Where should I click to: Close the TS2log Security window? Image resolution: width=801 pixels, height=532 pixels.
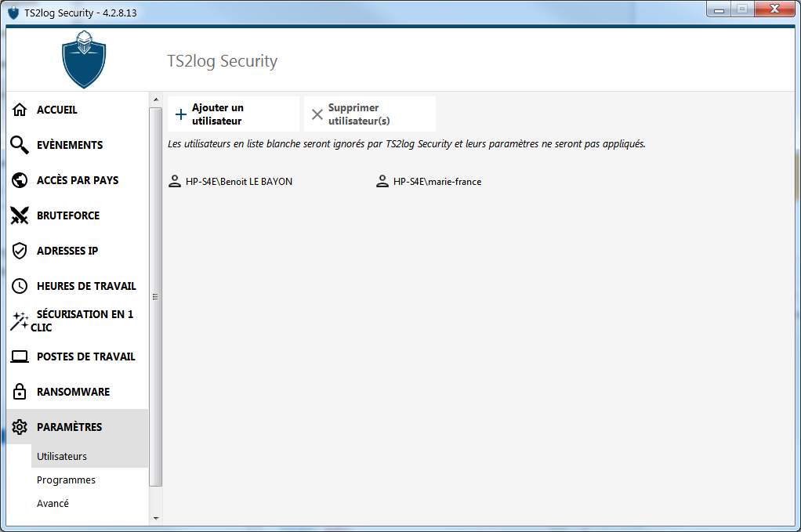[774, 9]
